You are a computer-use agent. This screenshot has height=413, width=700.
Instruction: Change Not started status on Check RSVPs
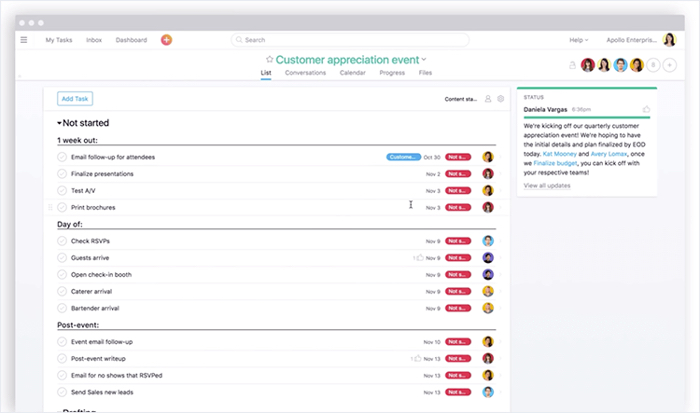[458, 241]
